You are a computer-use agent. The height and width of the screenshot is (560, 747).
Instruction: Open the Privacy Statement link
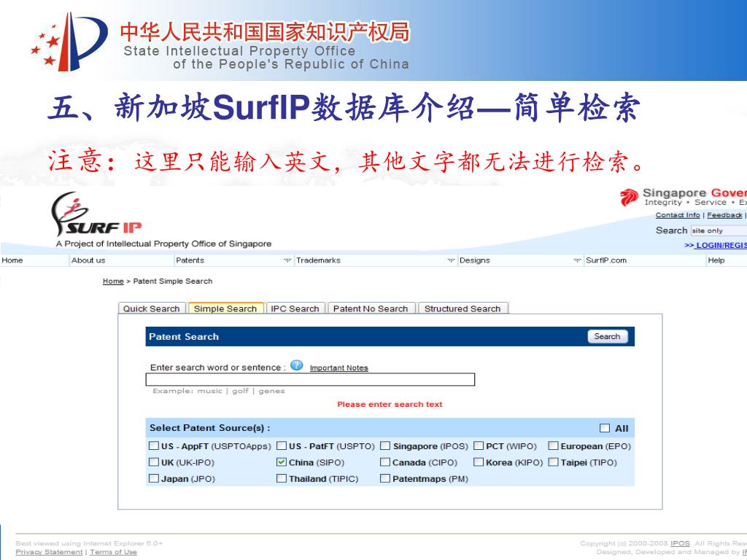pyautogui.click(x=49, y=552)
